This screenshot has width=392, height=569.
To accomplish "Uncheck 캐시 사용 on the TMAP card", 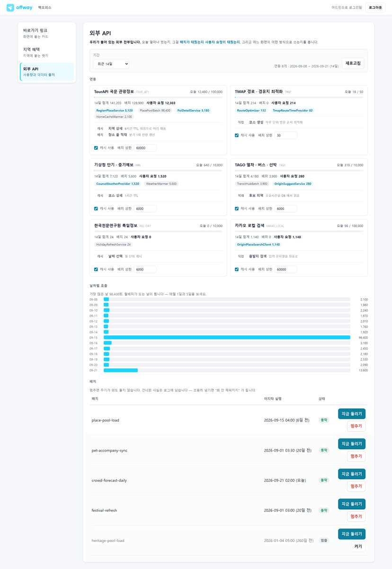I will point(237,135).
